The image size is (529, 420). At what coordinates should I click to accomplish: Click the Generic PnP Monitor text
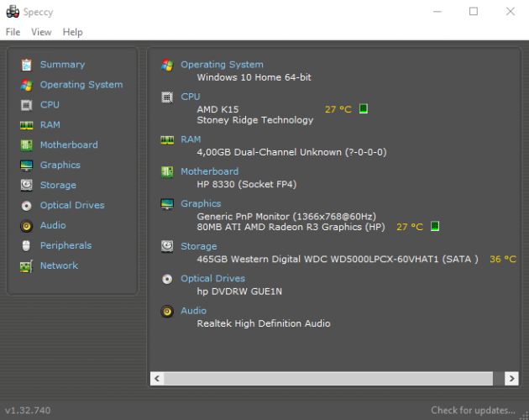click(286, 217)
